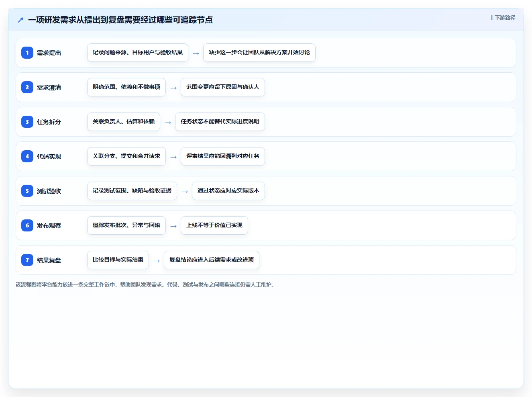Click the step 7 number badge
This screenshot has height=397, width=532.
(x=27, y=260)
